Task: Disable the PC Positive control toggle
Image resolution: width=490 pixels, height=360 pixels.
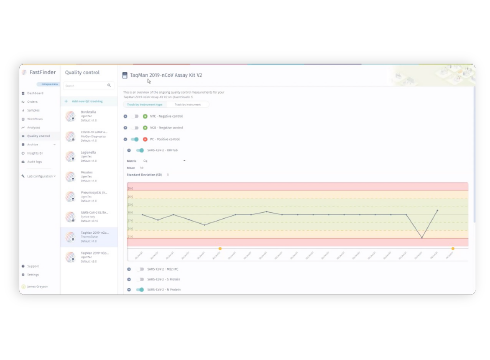Action: [135, 139]
